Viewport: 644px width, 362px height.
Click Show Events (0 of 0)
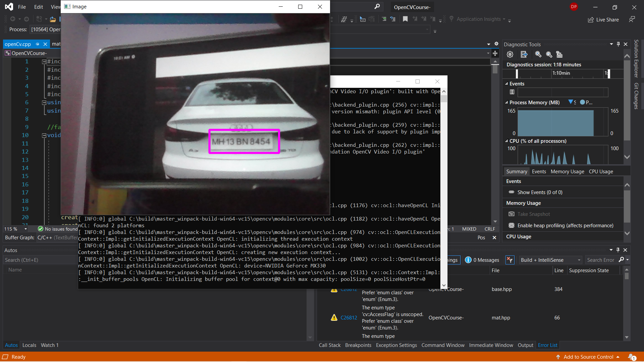click(x=540, y=192)
